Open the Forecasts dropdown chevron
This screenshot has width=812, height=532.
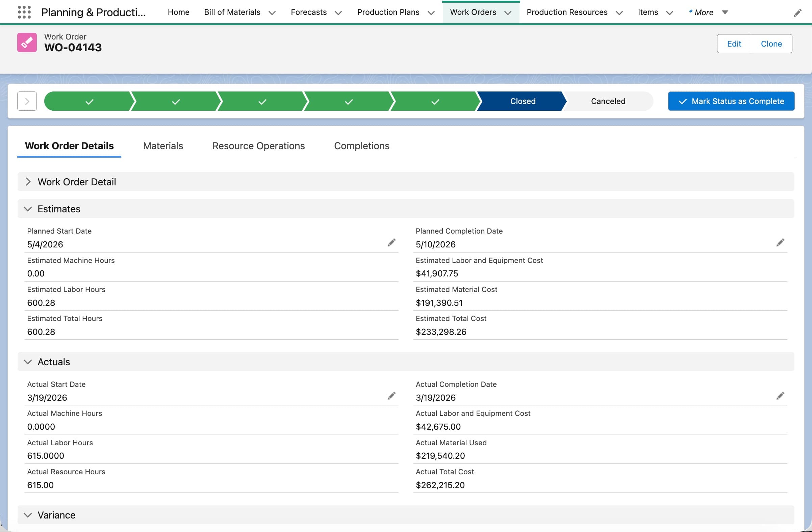pyautogui.click(x=338, y=13)
